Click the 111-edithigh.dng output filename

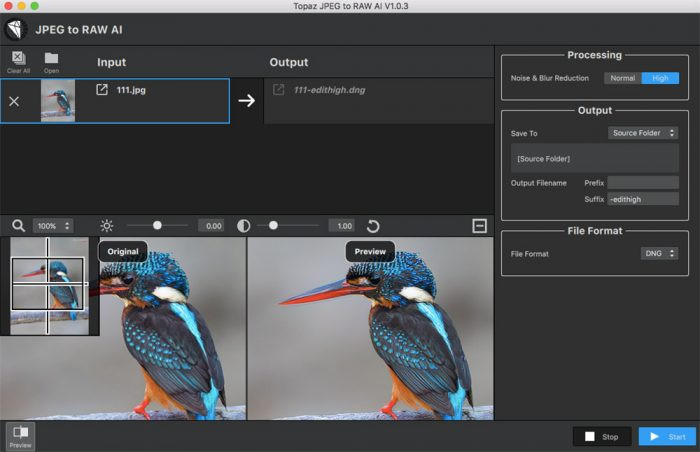[329, 90]
